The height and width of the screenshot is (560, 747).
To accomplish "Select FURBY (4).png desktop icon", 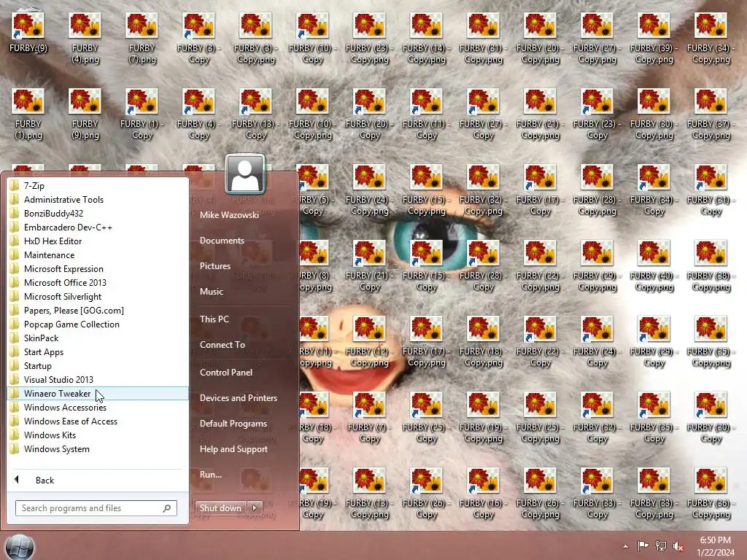I will (x=85, y=38).
